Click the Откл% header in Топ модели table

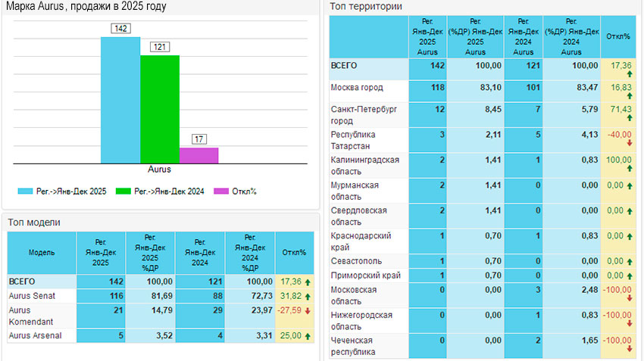(x=293, y=252)
